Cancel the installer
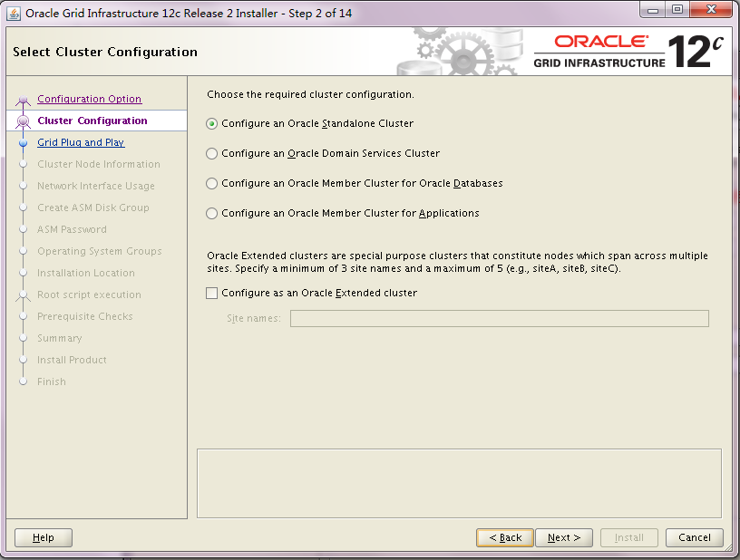This screenshot has width=740, height=560. pyautogui.click(x=694, y=538)
